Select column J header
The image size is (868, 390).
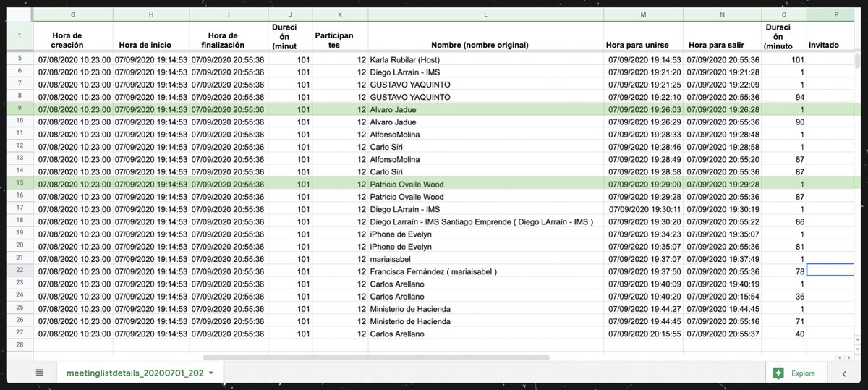(x=290, y=14)
